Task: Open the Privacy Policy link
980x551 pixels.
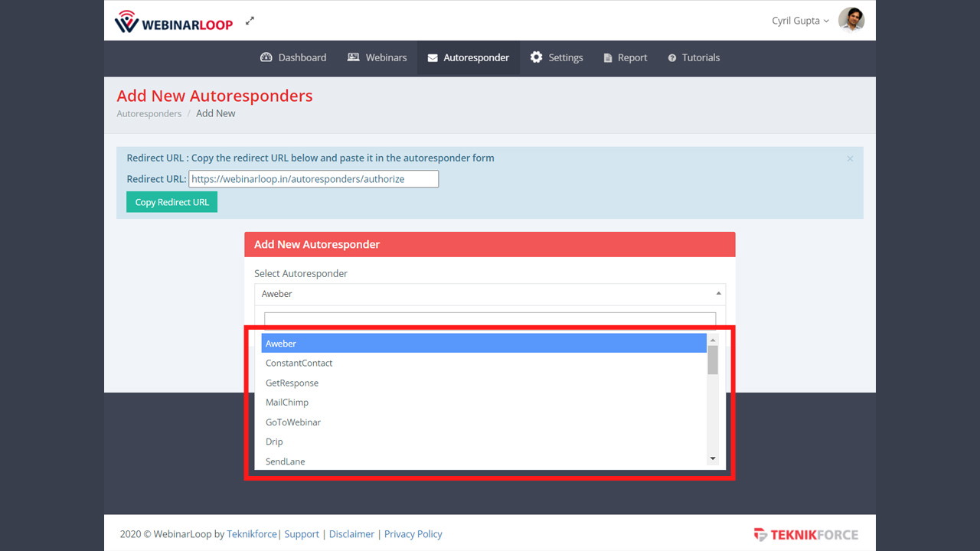Action: [413, 534]
